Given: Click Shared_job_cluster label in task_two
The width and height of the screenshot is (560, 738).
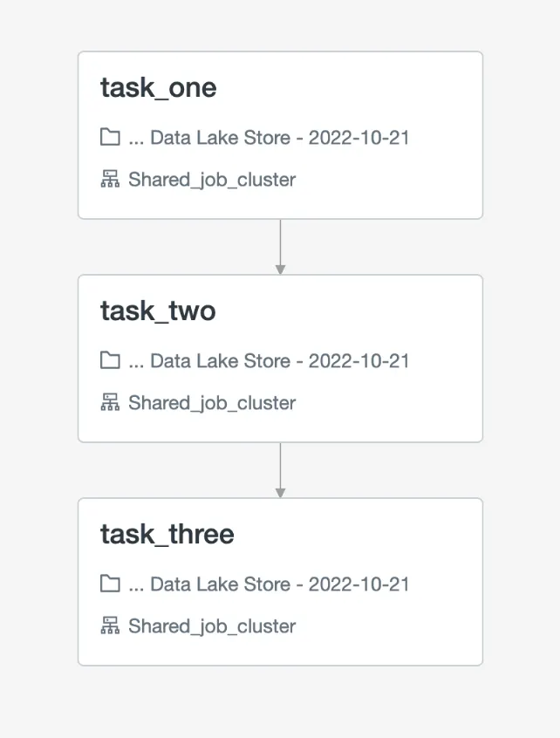Looking at the screenshot, I should point(212,404).
